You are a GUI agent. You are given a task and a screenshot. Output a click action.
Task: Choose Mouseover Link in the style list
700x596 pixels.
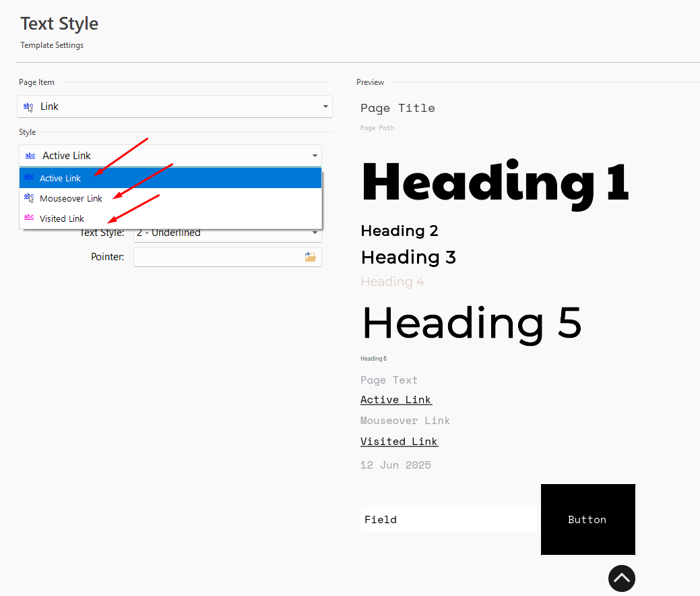[x=170, y=198]
